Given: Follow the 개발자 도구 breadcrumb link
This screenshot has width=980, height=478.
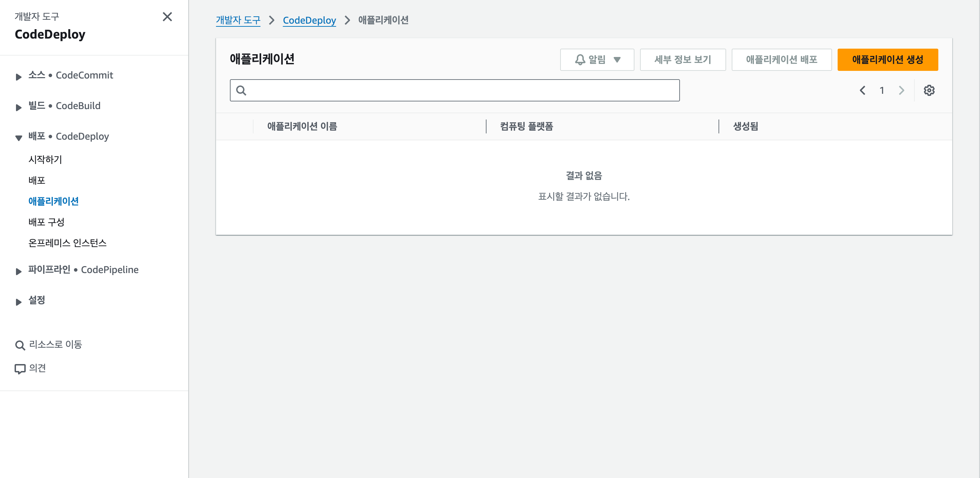Looking at the screenshot, I should coord(238,20).
